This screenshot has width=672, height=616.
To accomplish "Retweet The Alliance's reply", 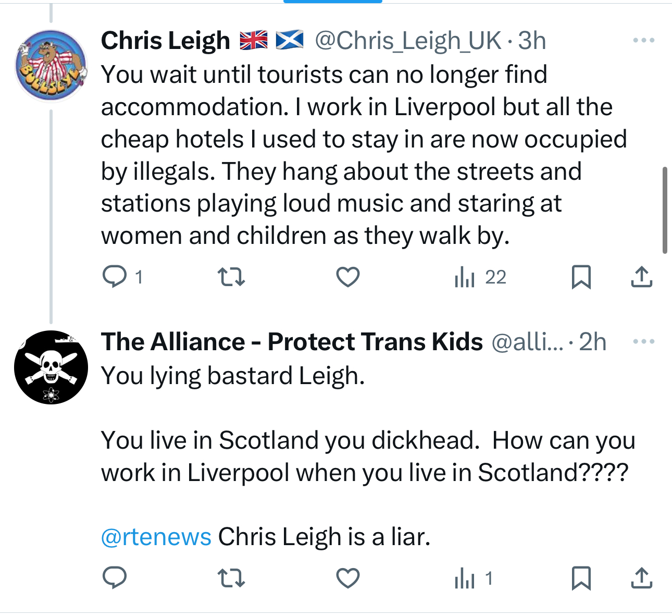I will pyautogui.click(x=231, y=578).
